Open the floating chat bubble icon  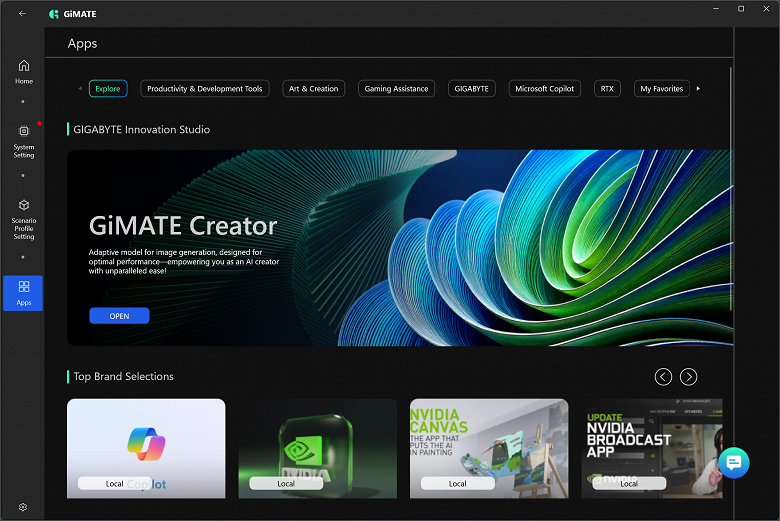click(x=734, y=463)
